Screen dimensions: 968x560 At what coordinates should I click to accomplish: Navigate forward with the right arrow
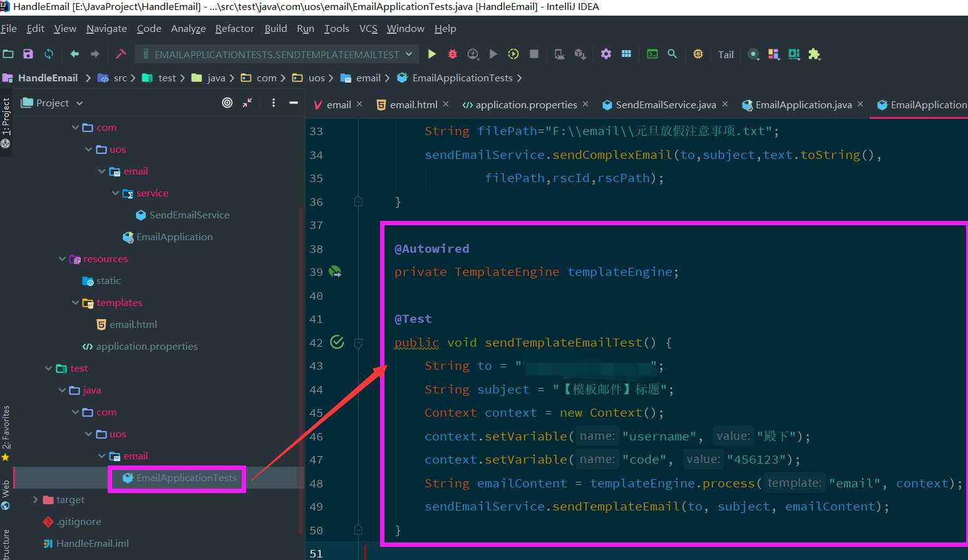pyautogui.click(x=95, y=54)
